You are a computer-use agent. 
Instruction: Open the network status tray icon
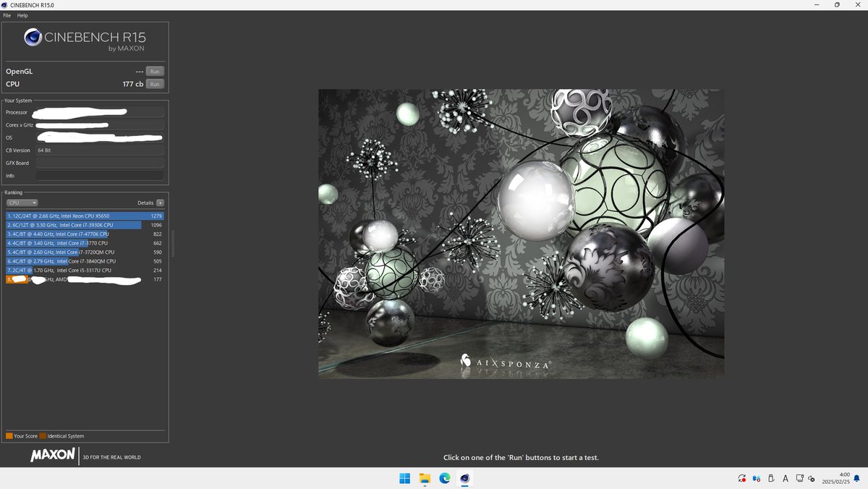[x=799, y=478]
